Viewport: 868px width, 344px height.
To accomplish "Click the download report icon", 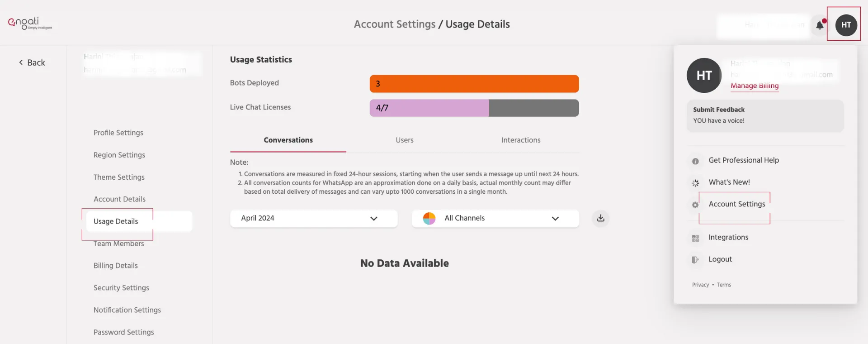I will pos(600,218).
